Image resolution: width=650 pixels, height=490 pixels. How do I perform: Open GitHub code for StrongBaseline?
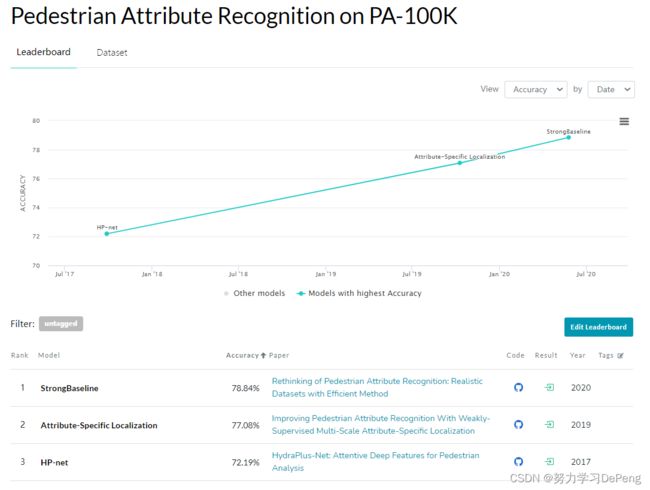[x=518, y=387]
